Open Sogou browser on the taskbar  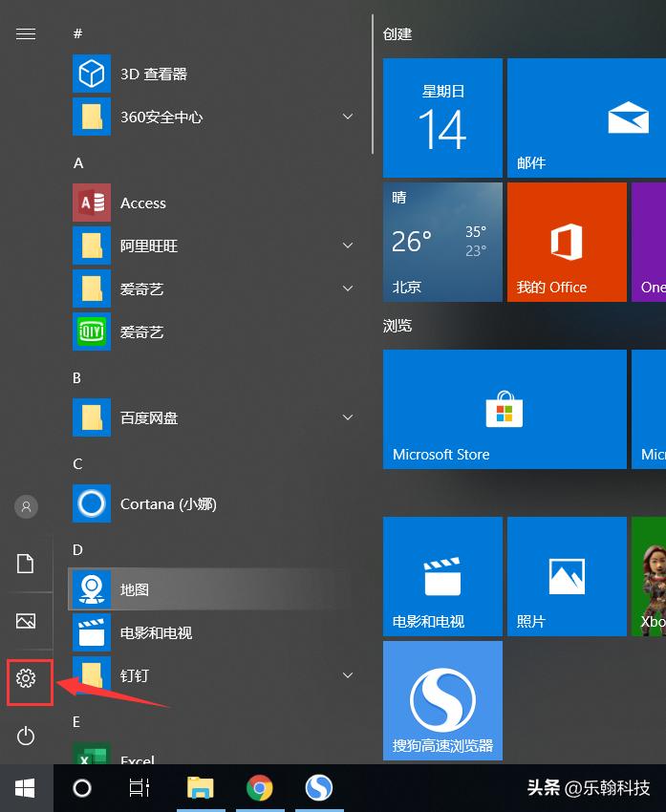point(318,788)
